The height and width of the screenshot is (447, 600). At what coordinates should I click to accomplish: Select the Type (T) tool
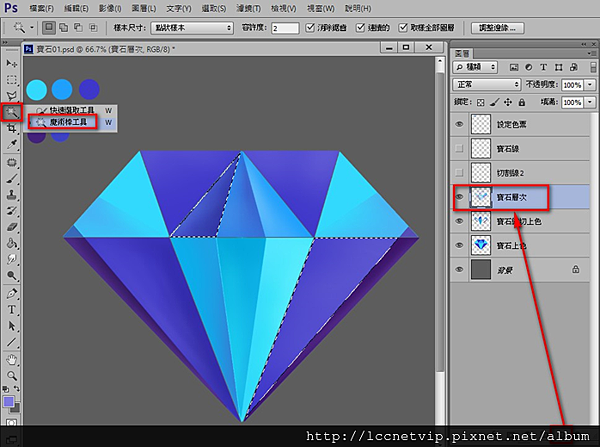click(12, 310)
